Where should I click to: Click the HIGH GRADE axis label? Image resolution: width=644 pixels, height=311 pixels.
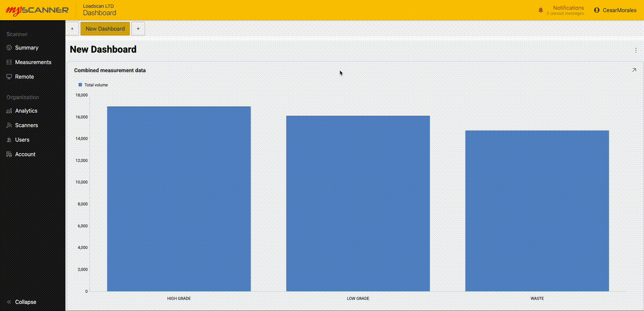coord(179,298)
